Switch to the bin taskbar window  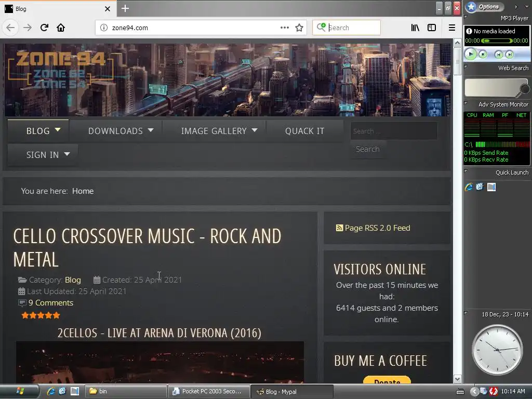coord(125,391)
